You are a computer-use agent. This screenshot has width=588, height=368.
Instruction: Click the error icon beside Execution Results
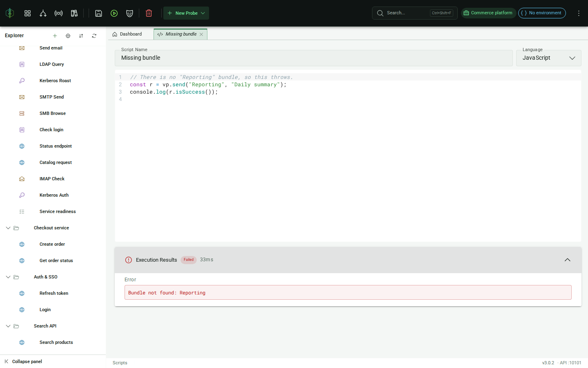tap(129, 260)
